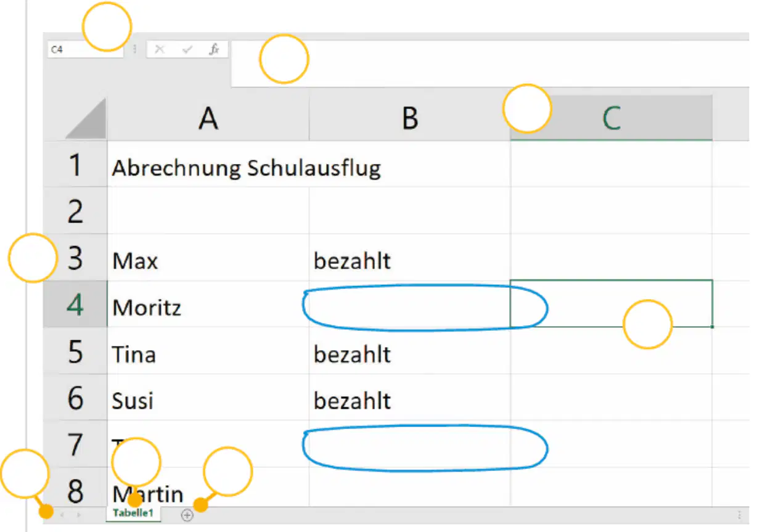
Task: Click the confirm checkmark icon in formula bar
Action: (x=187, y=50)
